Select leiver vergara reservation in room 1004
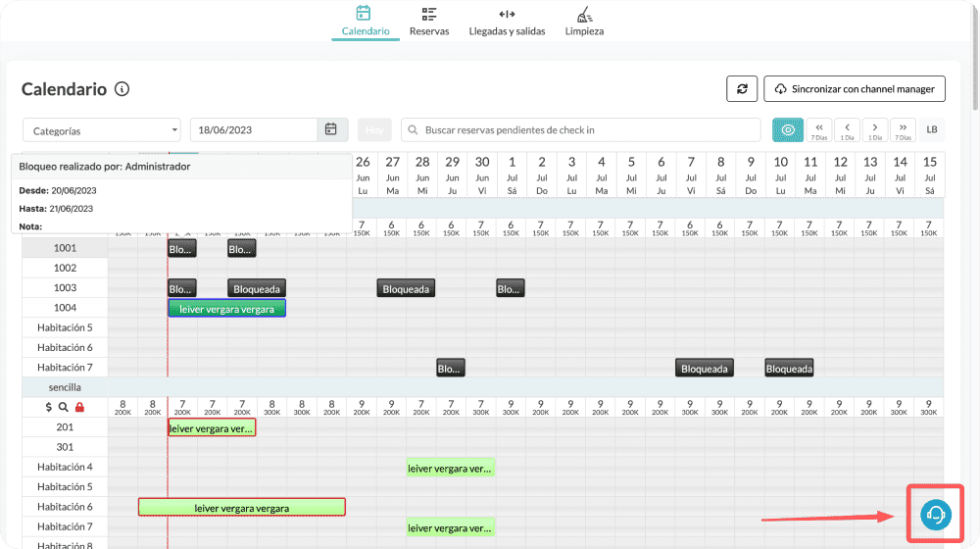The image size is (980, 549). [x=226, y=309]
